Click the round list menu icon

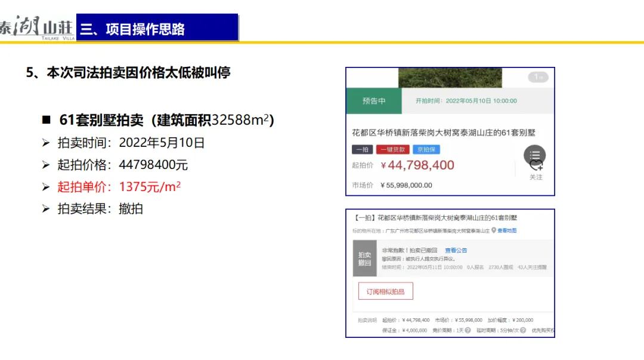click(534, 155)
